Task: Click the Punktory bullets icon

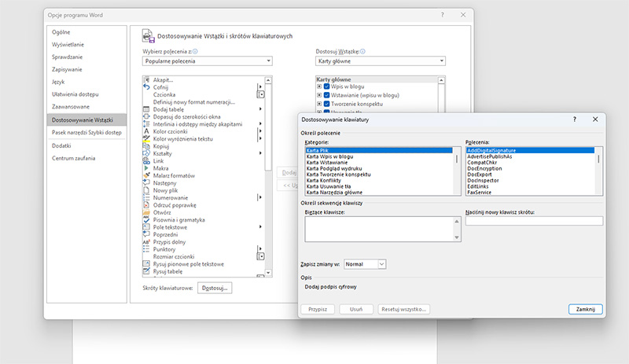Action: 146,248
